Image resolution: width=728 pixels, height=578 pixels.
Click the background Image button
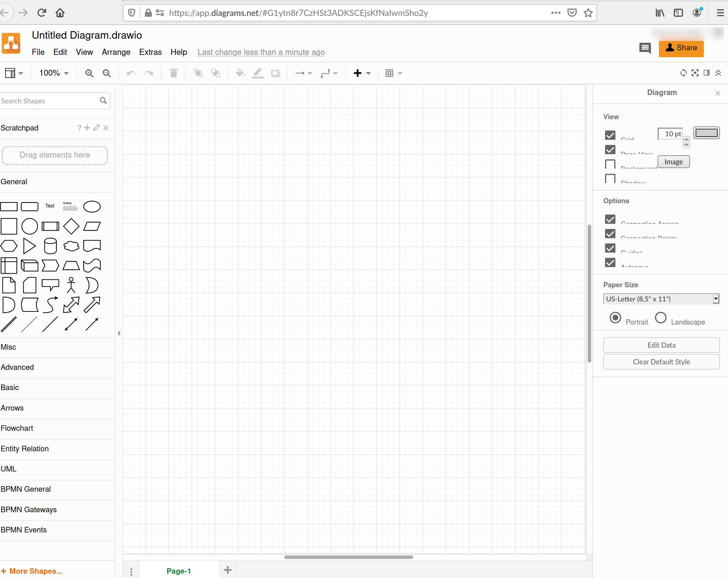pyautogui.click(x=673, y=162)
